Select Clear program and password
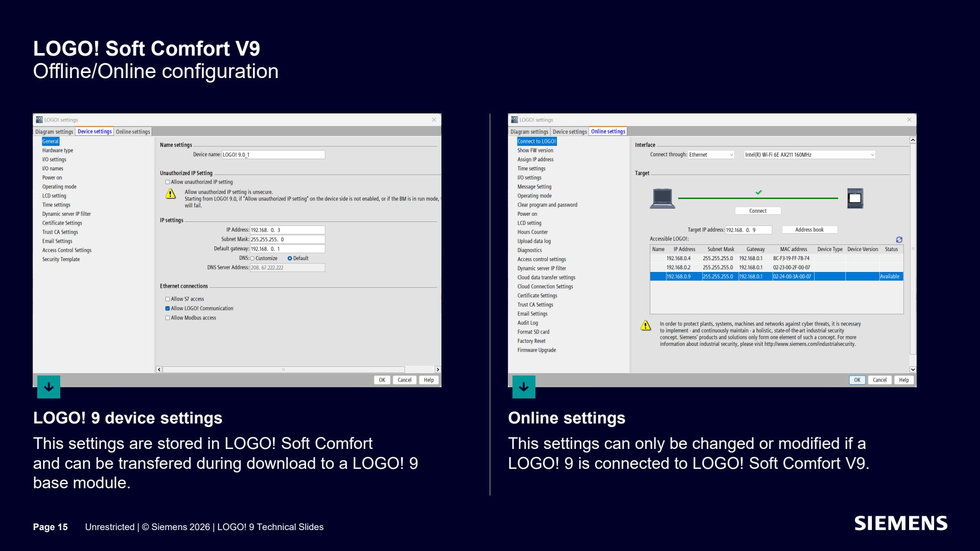Image resolution: width=980 pixels, height=551 pixels. 547,205
